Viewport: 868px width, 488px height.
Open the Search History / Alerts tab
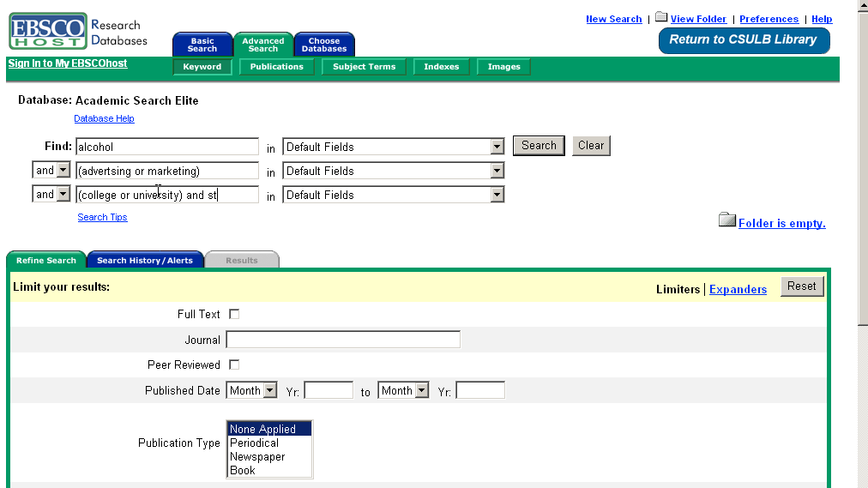(145, 260)
